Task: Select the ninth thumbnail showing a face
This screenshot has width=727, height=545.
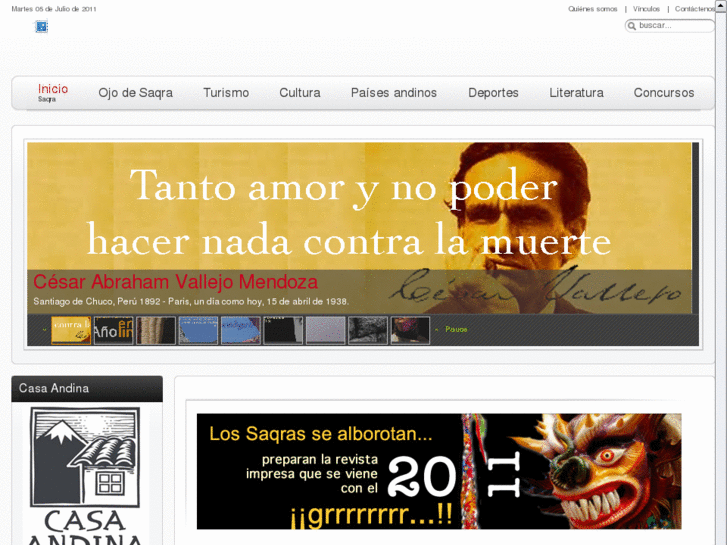Action: point(410,330)
